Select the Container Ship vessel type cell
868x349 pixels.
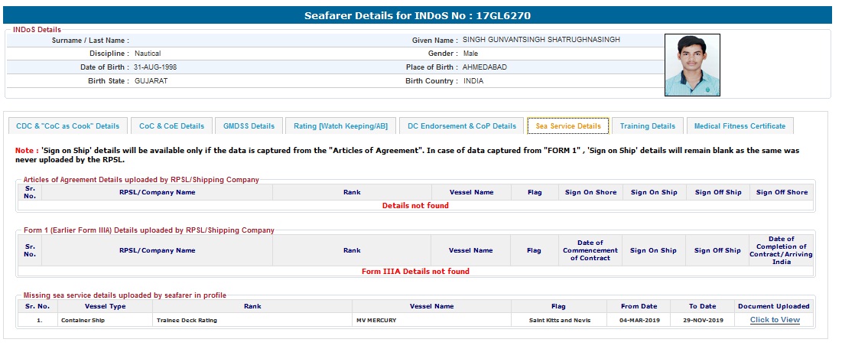point(83,320)
